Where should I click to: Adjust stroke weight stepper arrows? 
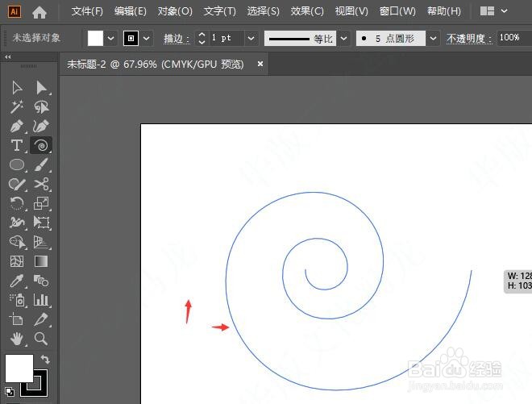point(202,39)
